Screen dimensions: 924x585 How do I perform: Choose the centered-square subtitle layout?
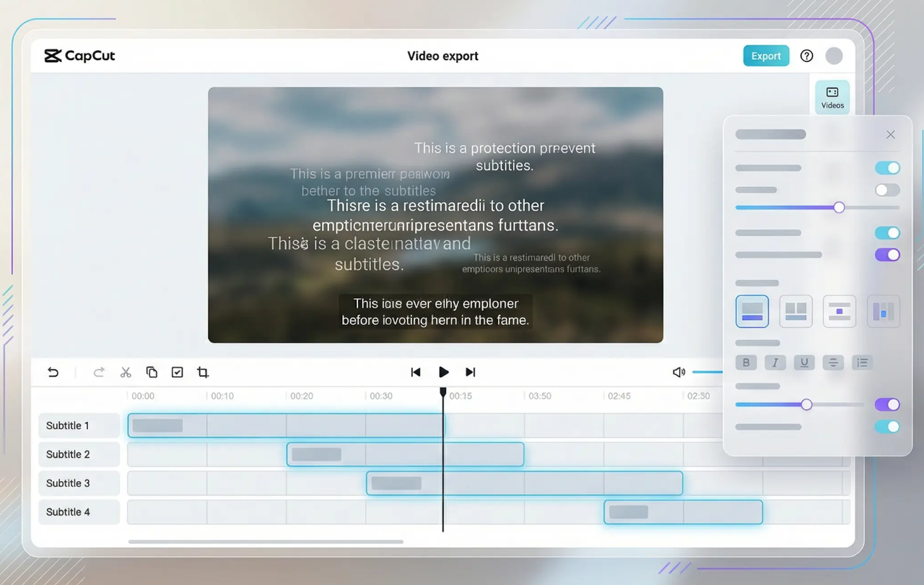click(840, 311)
